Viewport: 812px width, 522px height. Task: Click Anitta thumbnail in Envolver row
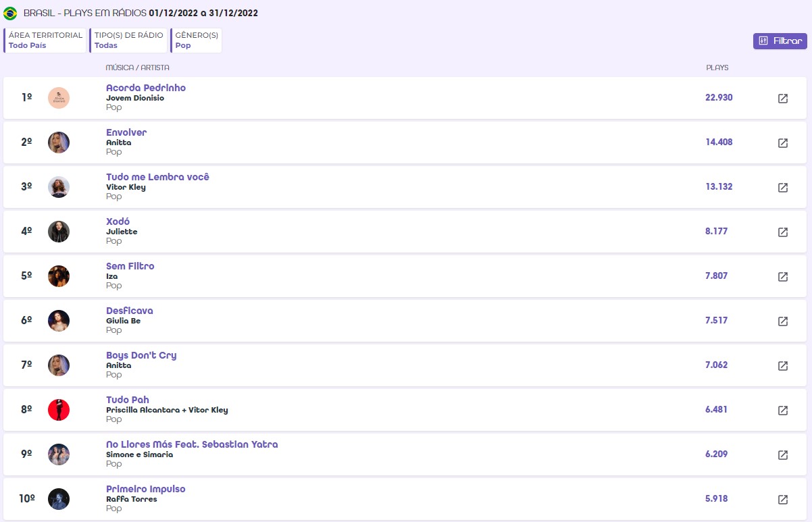point(59,142)
